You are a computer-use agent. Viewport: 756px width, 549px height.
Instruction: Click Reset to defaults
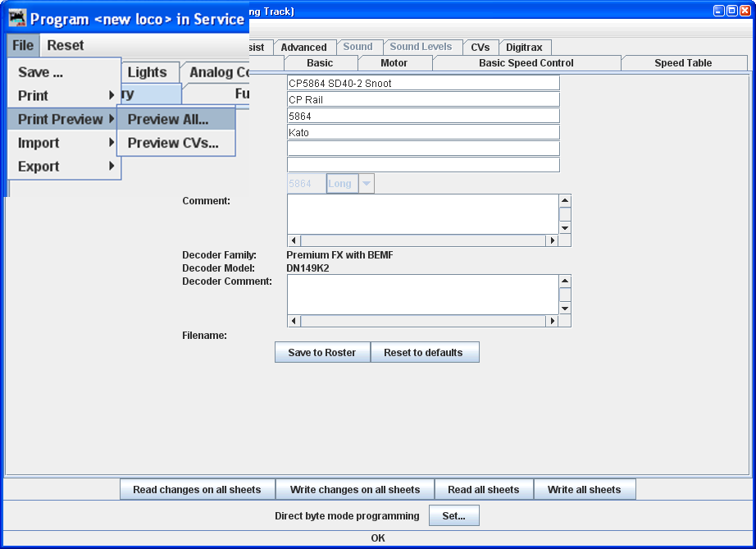[x=425, y=352]
